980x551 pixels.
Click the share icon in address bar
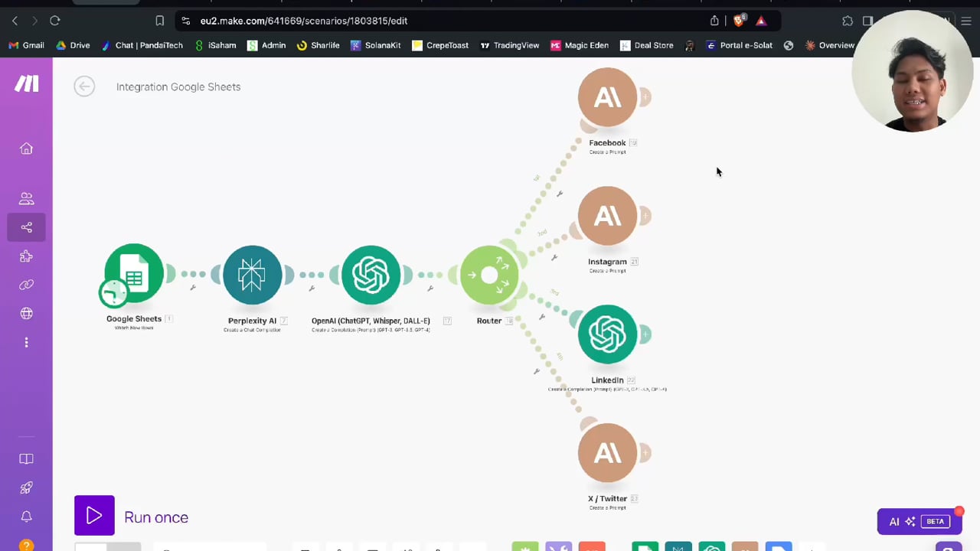(x=714, y=21)
